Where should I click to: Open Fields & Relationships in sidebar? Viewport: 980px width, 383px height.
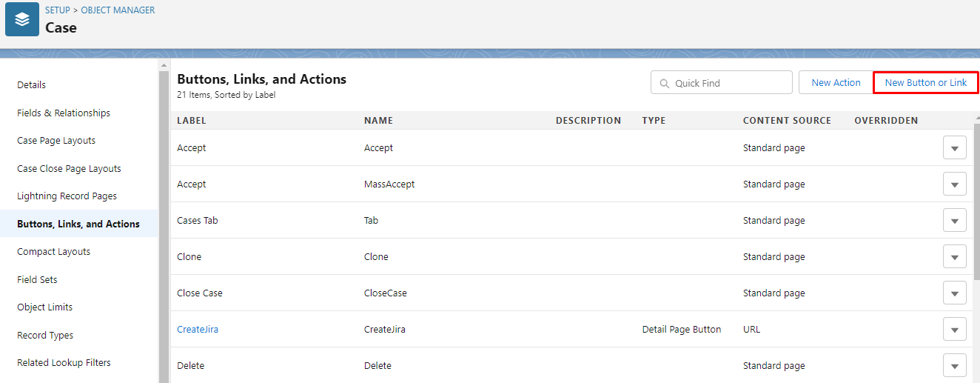[x=64, y=113]
